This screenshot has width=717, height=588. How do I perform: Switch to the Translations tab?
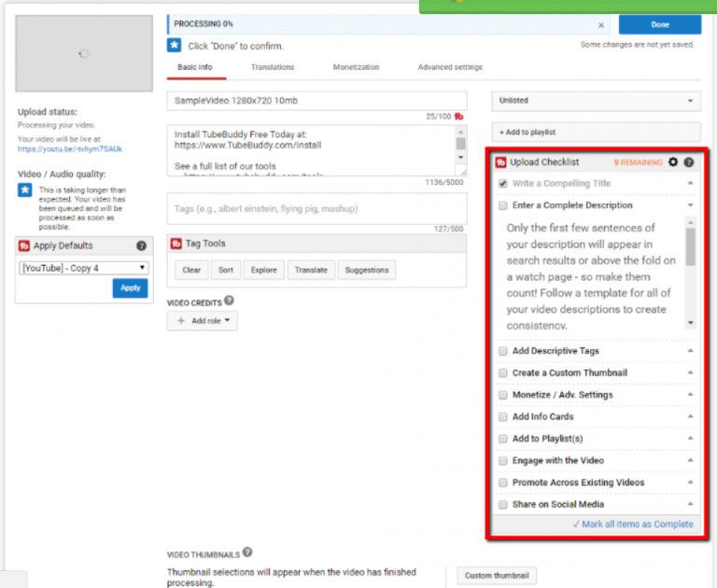coord(273,67)
